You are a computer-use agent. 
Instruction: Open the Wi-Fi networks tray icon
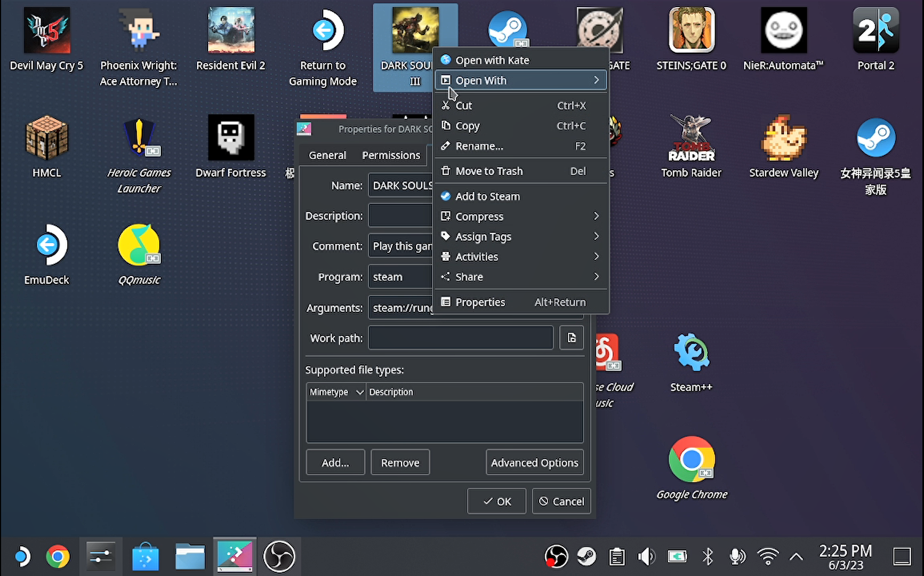pyautogui.click(x=768, y=557)
